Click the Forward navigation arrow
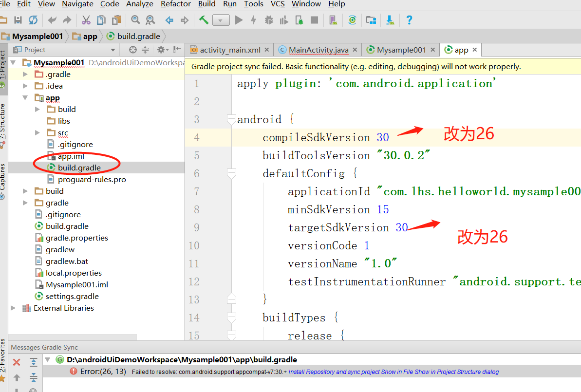Image resolution: width=581 pixels, height=392 pixels. click(x=185, y=20)
